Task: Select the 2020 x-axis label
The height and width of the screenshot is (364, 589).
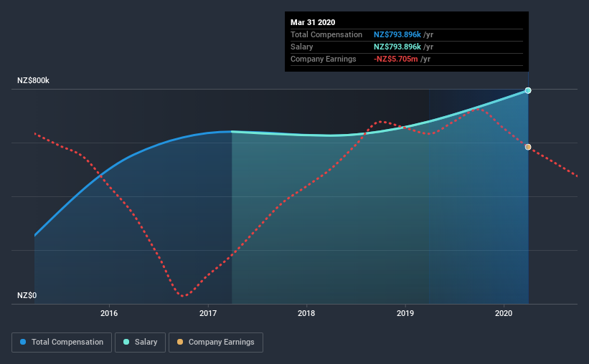Action: 504,313
